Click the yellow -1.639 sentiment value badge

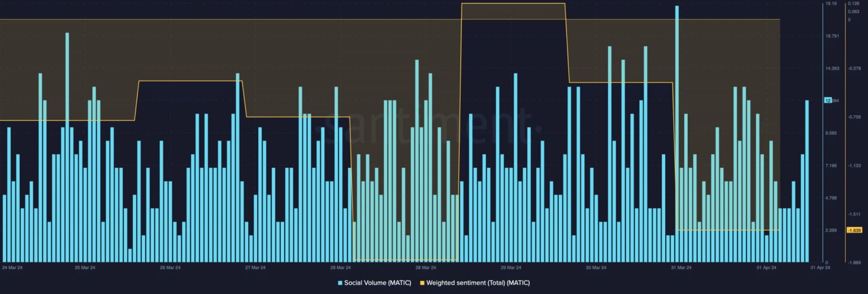(x=853, y=230)
